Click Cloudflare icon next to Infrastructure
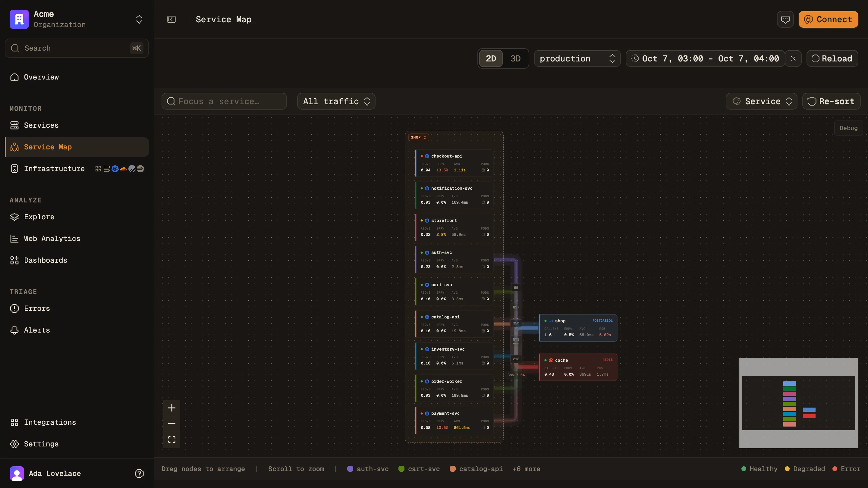The height and width of the screenshot is (488, 868). 124,169
